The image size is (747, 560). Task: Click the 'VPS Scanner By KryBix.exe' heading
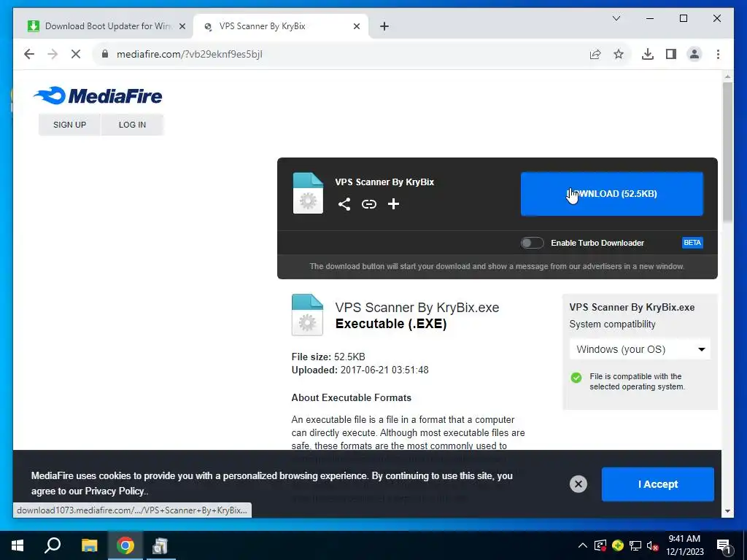(417, 308)
